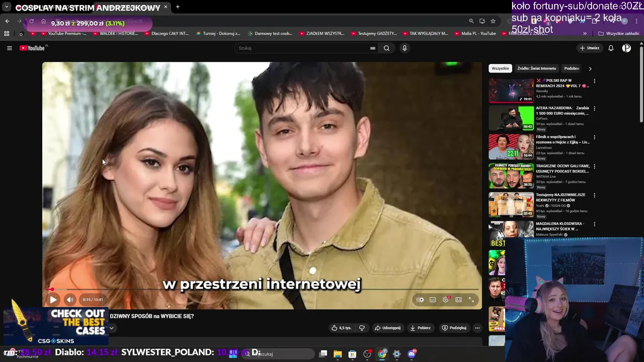Open File Explorer from the taskbar
Image resolution: width=644 pixels, height=362 pixels.
point(338,354)
